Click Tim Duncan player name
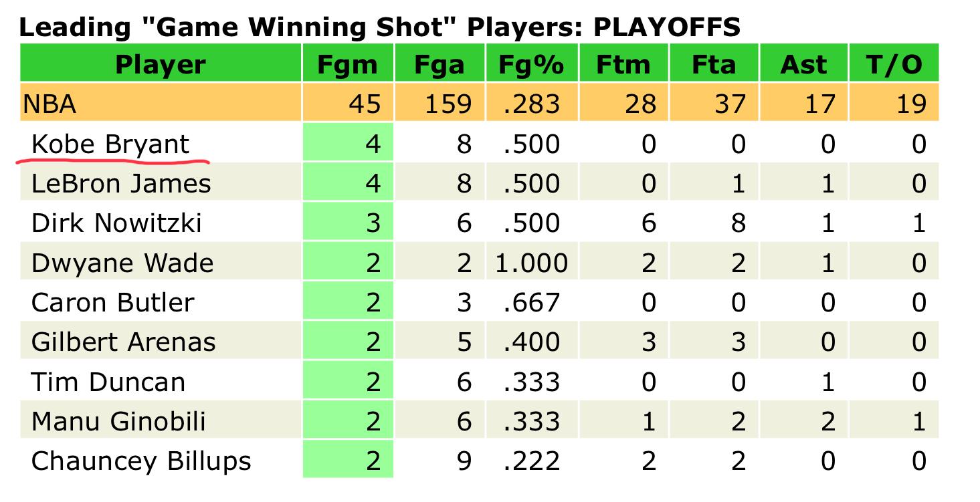 pos(108,382)
